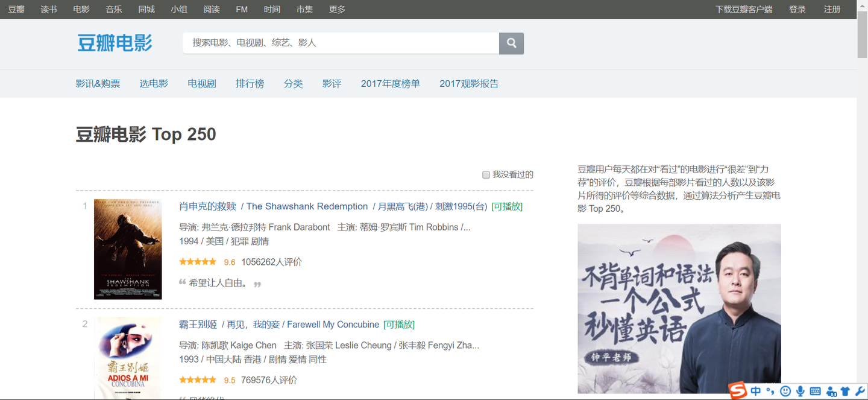
Task: Click the five-star rating of 肖申克的救赎
Action: point(198,262)
